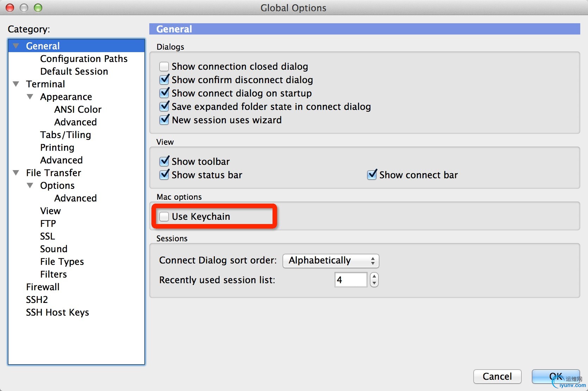Enable the Use Keychain checkbox

tap(164, 217)
